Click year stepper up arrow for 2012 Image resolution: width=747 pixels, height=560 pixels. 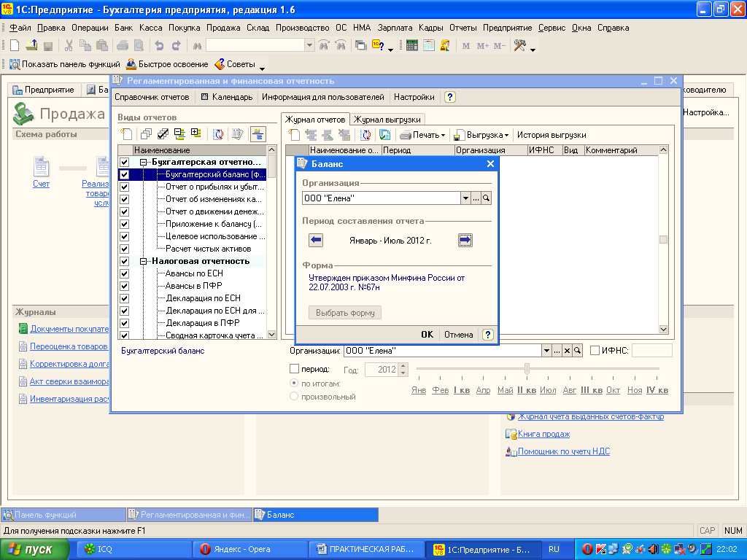pyautogui.click(x=403, y=366)
